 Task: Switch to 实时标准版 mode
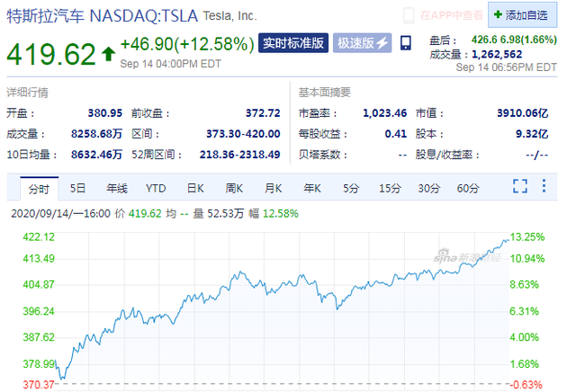(x=293, y=43)
